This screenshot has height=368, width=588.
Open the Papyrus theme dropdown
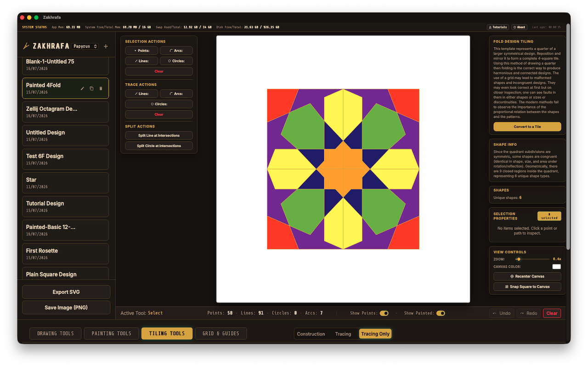(85, 46)
